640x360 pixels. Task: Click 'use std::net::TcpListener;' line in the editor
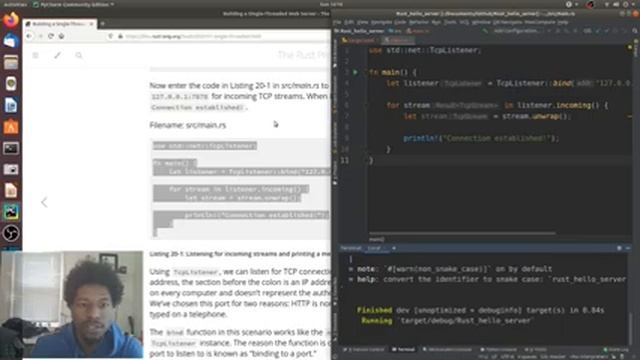[425, 50]
